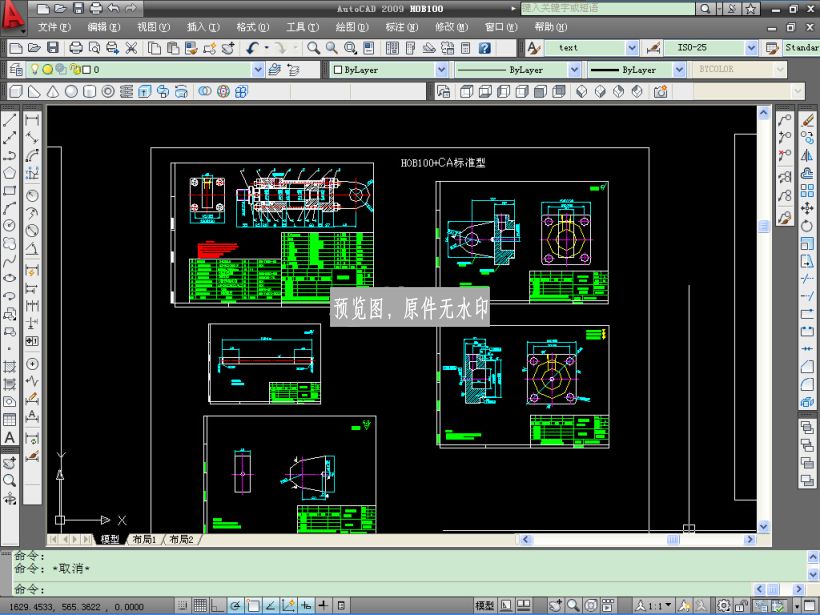
Task: Select the Polygon tool in Draw toolbar
Action: pyautogui.click(x=9, y=173)
